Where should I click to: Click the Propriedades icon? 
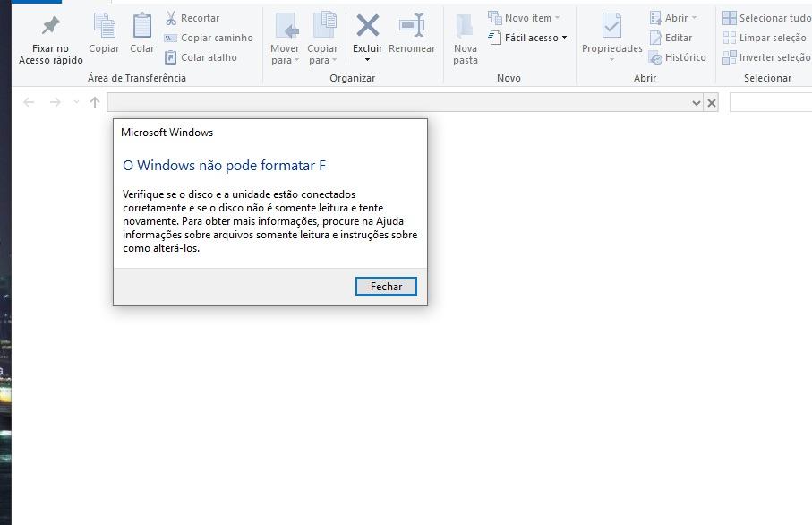point(612,26)
